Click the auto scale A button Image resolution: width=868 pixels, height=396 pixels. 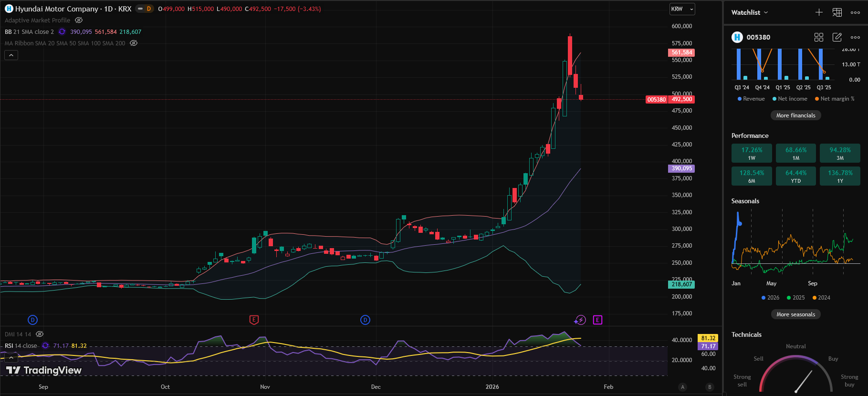click(x=683, y=387)
